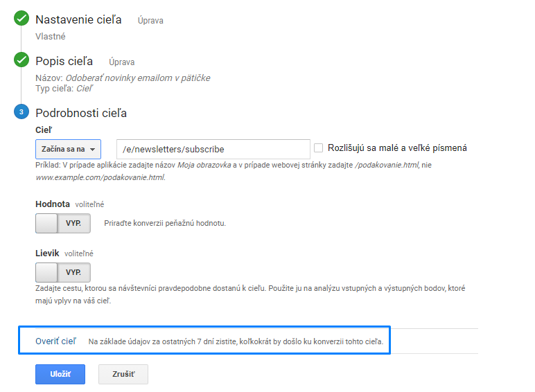This screenshot has height=392, width=535.
Task: Click the destination URL input field
Action: 213,150
